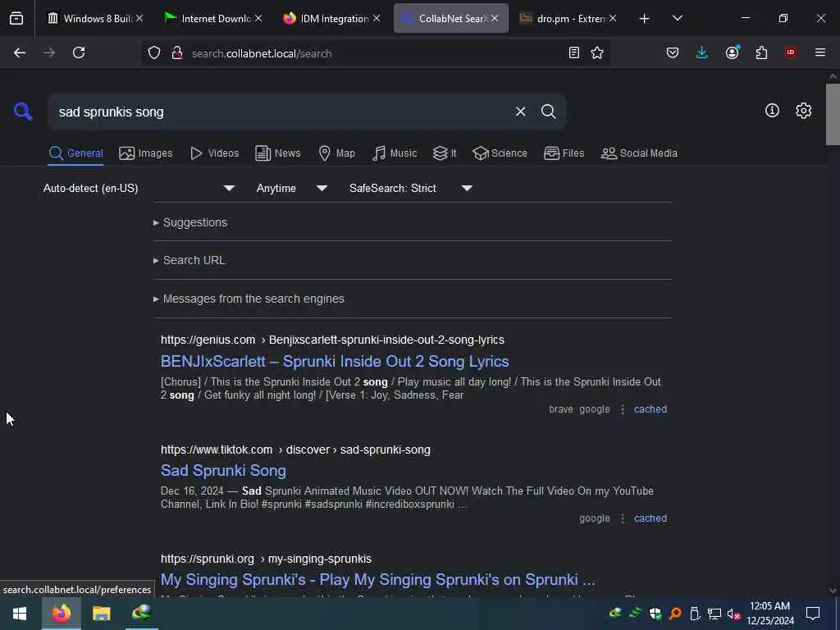
Task: Toggle reader view icon
Action: pos(573,52)
